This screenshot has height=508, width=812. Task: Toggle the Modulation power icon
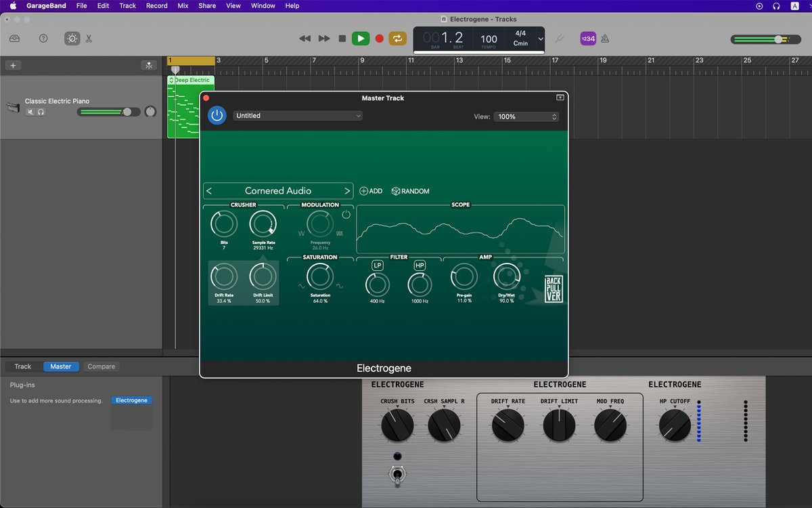(x=346, y=215)
